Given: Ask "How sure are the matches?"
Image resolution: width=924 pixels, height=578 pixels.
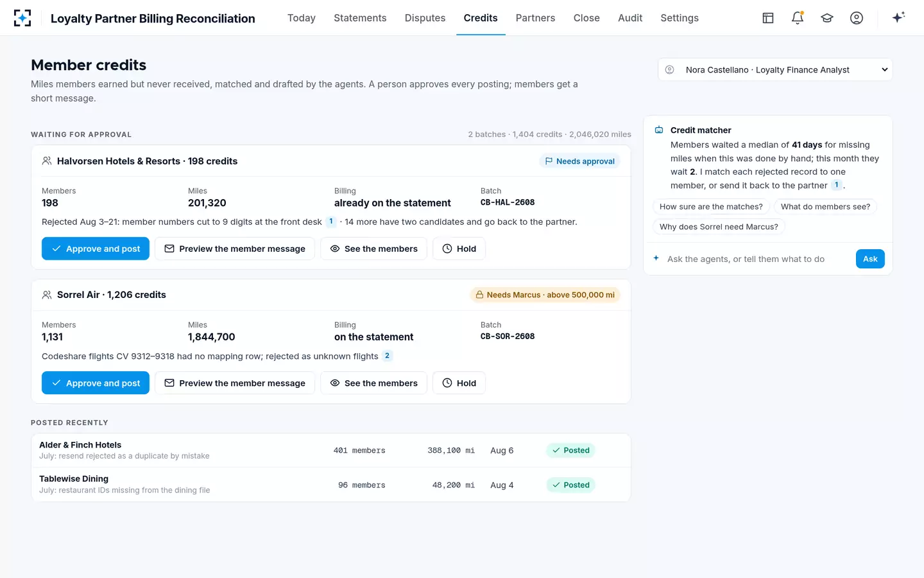Looking at the screenshot, I should pos(711,207).
